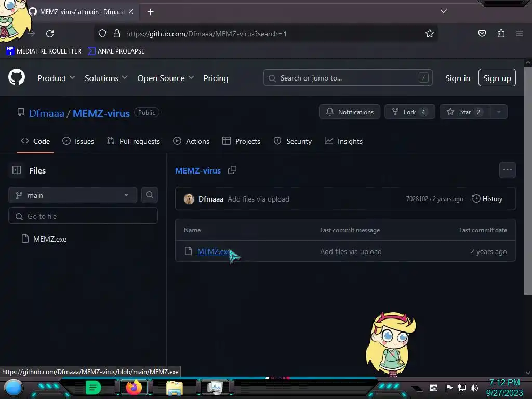Open MEMZ.exe link in file table
532x399 pixels.
pyautogui.click(x=214, y=251)
